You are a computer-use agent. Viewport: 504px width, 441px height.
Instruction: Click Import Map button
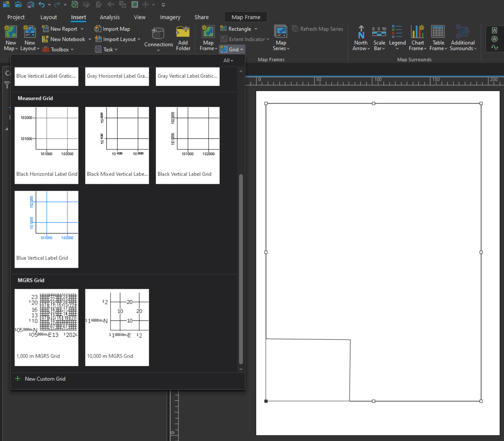[x=113, y=29]
